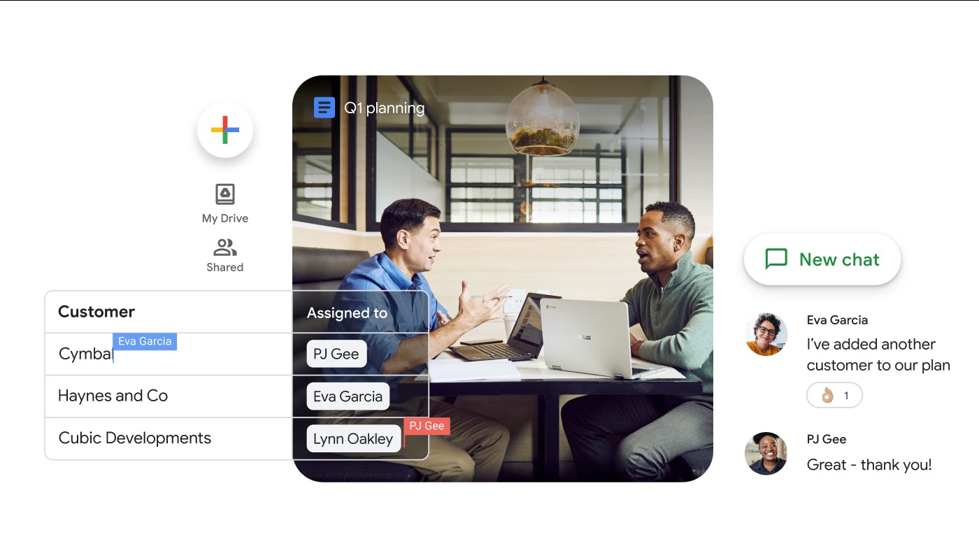Select the My Drive sidebar entry
The image size is (979, 560).
coord(224,203)
